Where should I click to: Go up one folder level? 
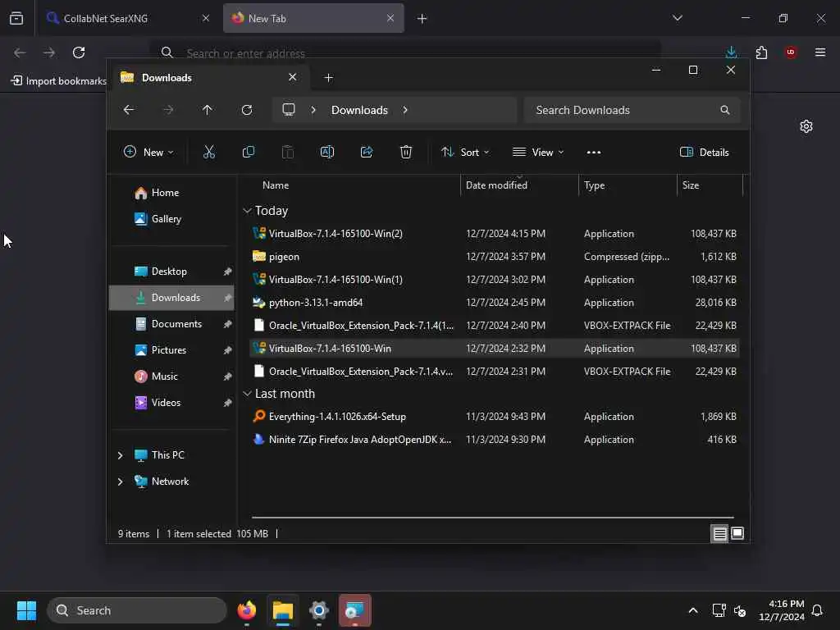[208, 110]
